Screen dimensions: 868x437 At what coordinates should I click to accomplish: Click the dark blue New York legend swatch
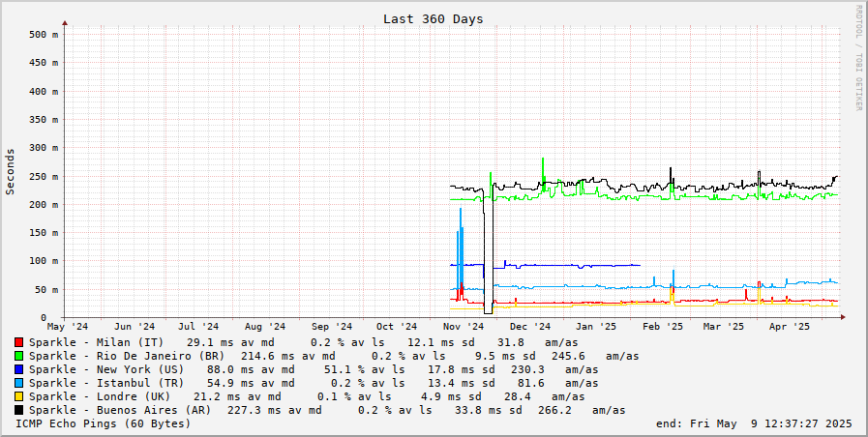[x=18, y=369]
